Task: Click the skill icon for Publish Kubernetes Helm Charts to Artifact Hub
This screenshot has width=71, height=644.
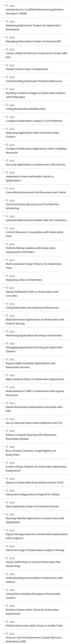Action: pos(7,622)
